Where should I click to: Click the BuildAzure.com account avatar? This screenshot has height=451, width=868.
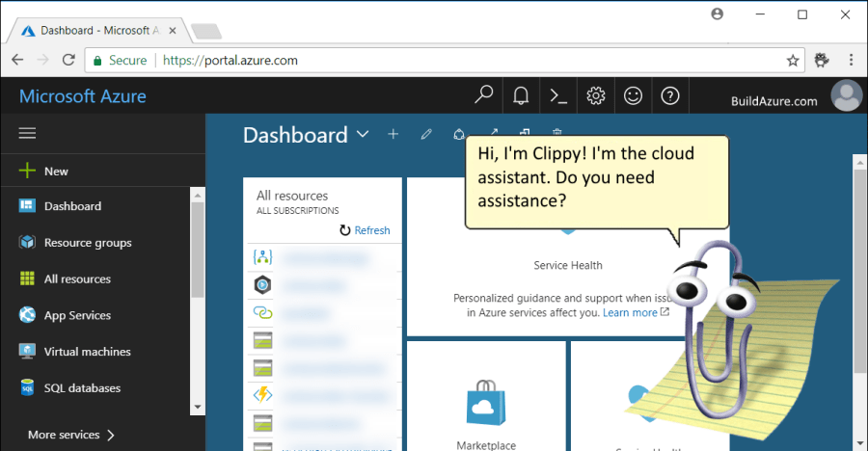pyautogui.click(x=847, y=95)
